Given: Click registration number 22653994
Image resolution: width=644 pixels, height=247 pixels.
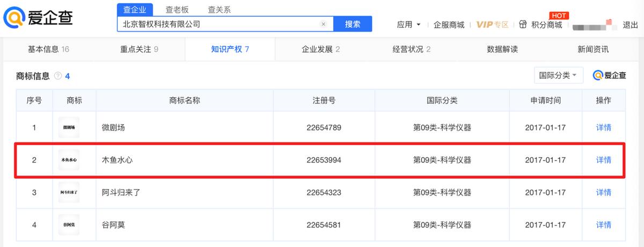Looking at the screenshot, I should pos(324,160).
